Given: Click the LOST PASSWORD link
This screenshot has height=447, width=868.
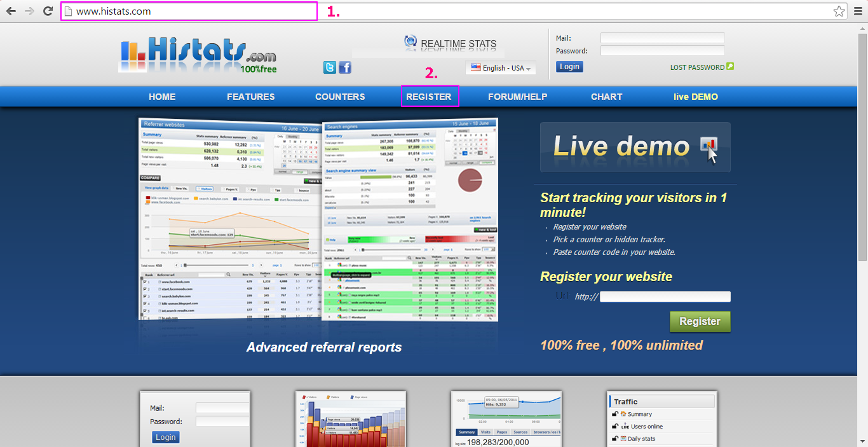Looking at the screenshot, I should coord(698,67).
